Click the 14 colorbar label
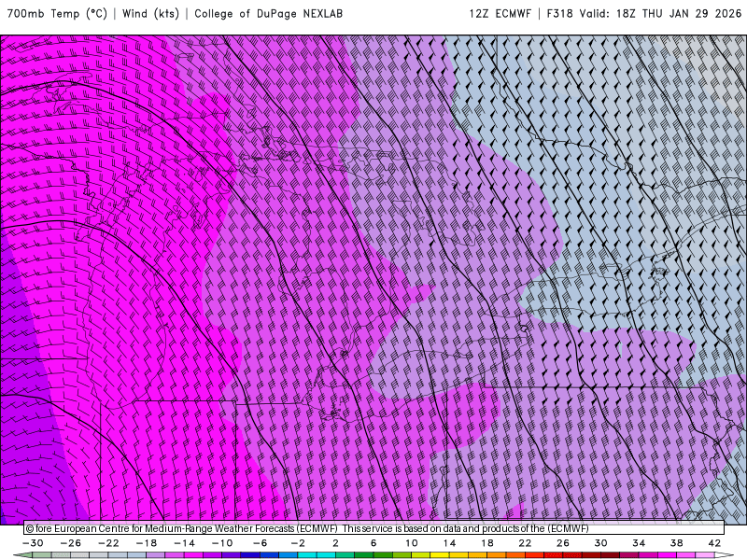 point(449,543)
